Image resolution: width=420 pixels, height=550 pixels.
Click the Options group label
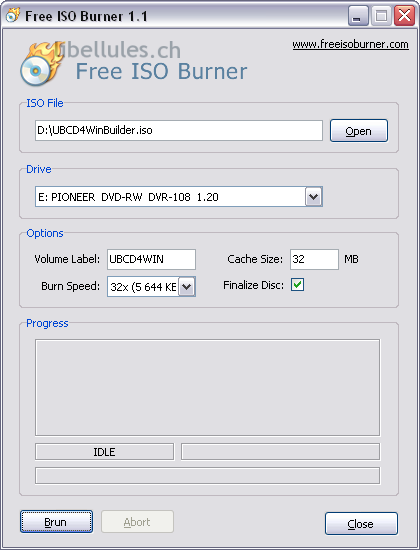(x=45, y=233)
